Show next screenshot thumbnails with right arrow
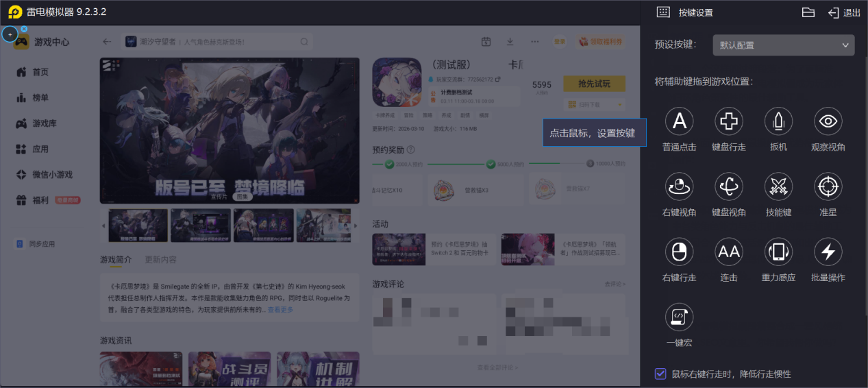The height and width of the screenshot is (388, 868). [x=355, y=226]
